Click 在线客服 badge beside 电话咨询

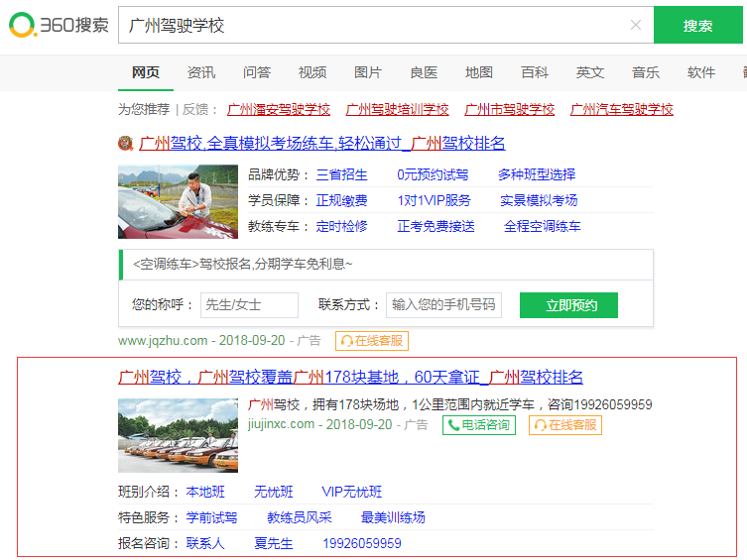pyautogui.click(x=565, y=425)
